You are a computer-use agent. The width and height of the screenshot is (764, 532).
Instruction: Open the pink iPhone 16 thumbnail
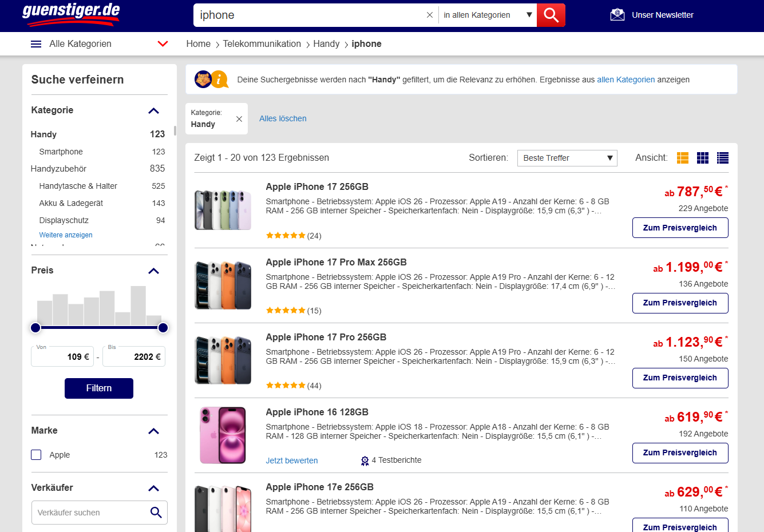pos(223,435)
